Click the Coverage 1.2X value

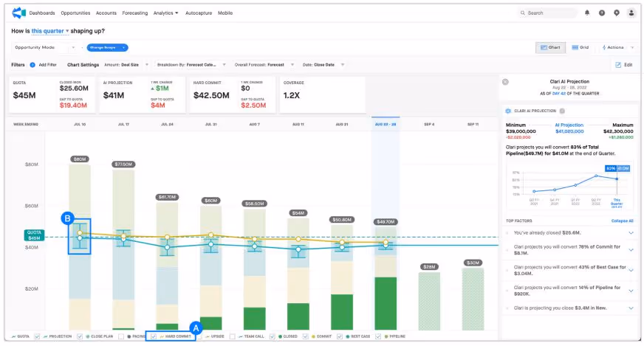(292, 96)
